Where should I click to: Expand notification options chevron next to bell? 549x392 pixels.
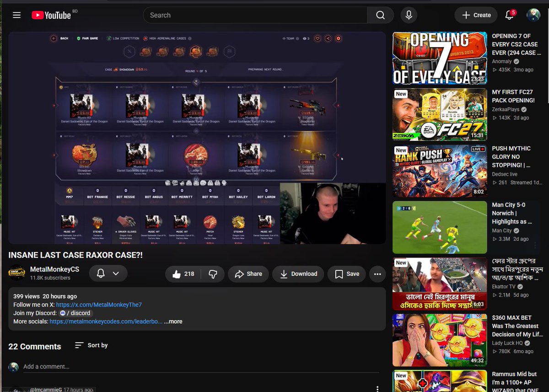[116, 274]
